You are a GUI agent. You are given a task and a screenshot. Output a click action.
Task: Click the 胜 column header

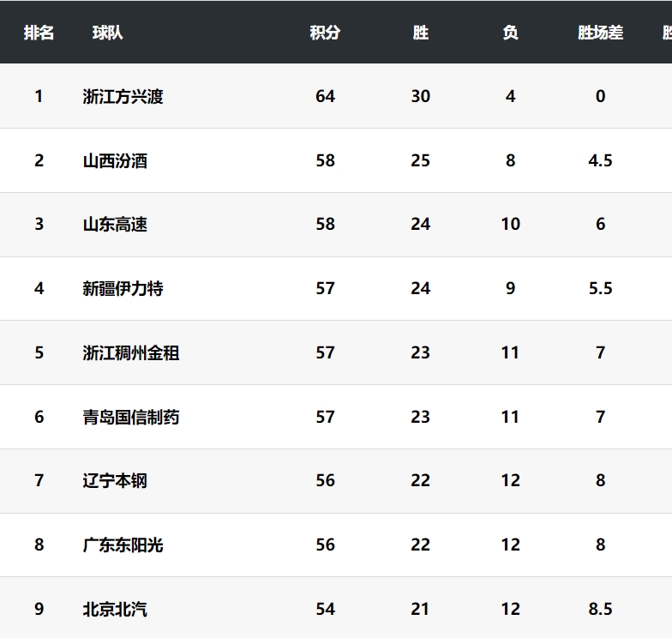point(420,33)
